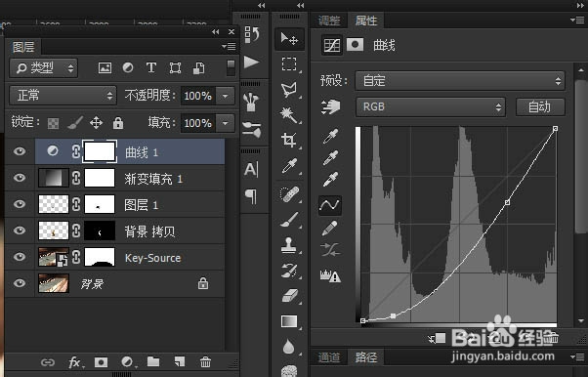The width and height of the screenshot is (588, 377).
Task: Toggle the layer filter on/off switch
Action: coord(231,68)
